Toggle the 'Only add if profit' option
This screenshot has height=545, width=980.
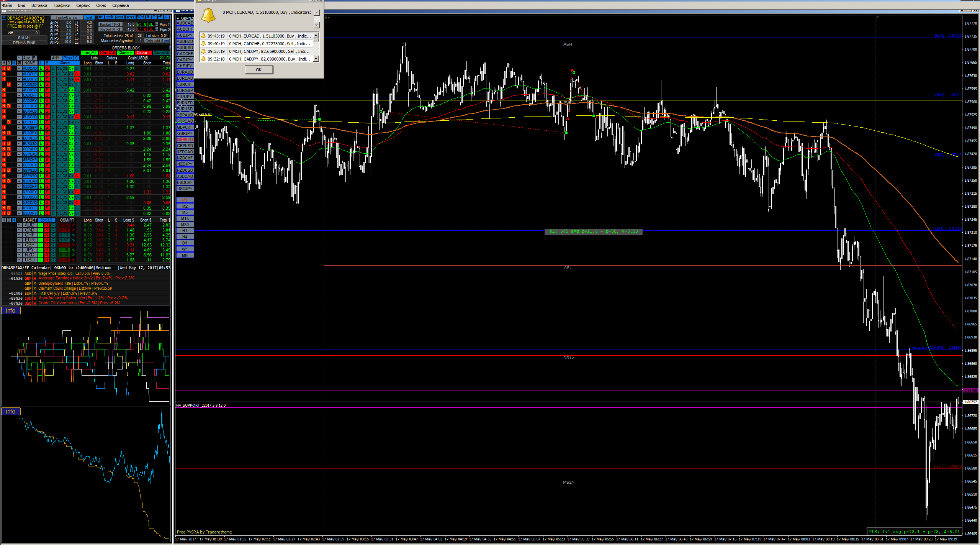pyautogui.click(x=157, y=41)
